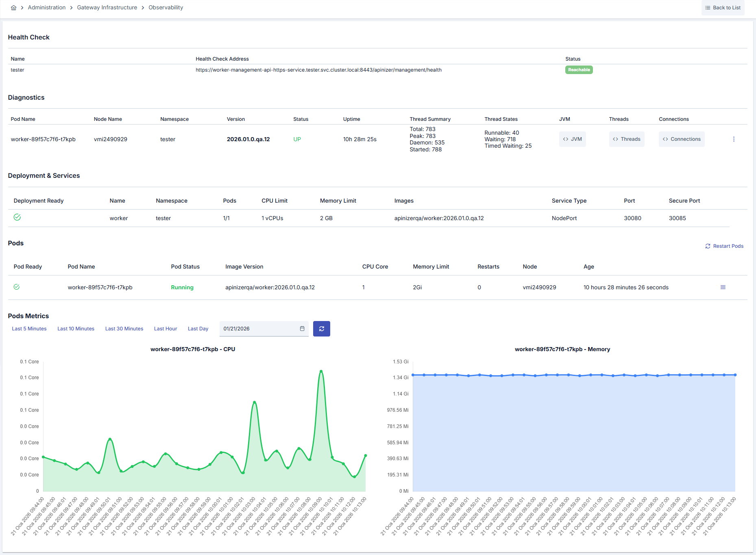Click deployment name 'worker'

pos(119,218)
